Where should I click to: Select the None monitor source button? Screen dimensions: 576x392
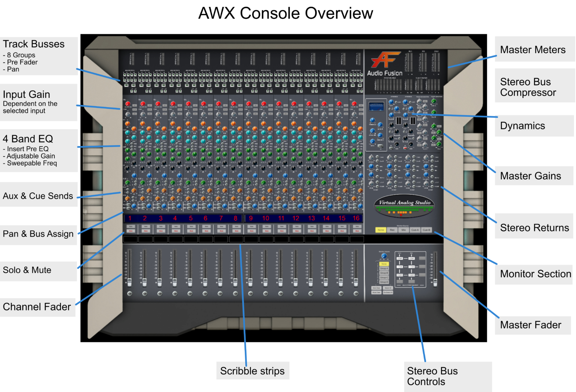coord(381,230)
